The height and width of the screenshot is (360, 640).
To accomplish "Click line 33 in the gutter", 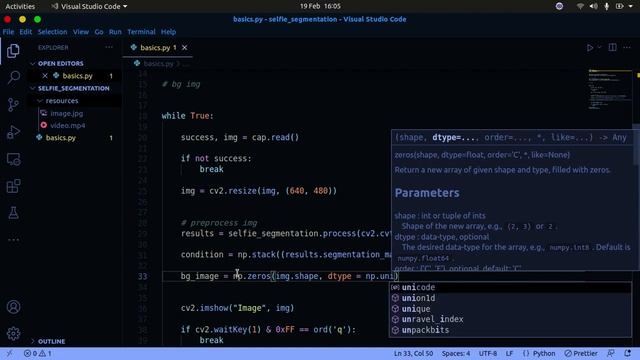I will (142, 277).
